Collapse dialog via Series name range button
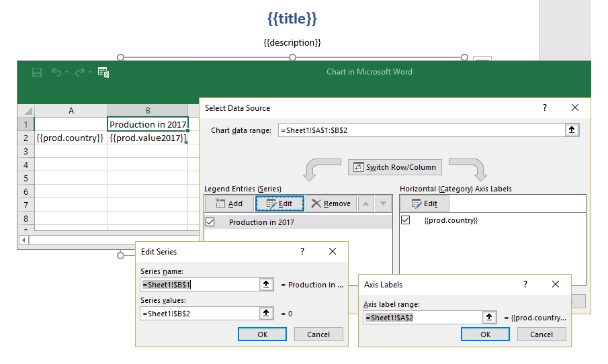The image size is (608, 364). (266, 285)
